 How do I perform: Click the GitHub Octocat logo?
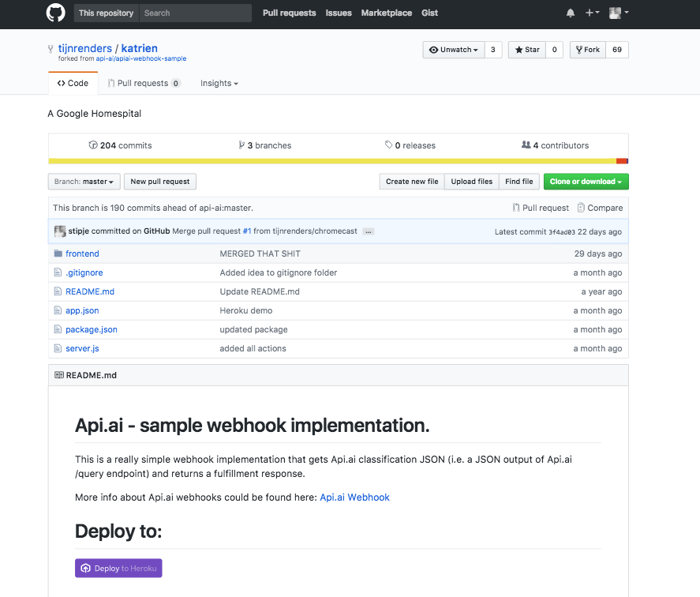click(x=55, y=13)
